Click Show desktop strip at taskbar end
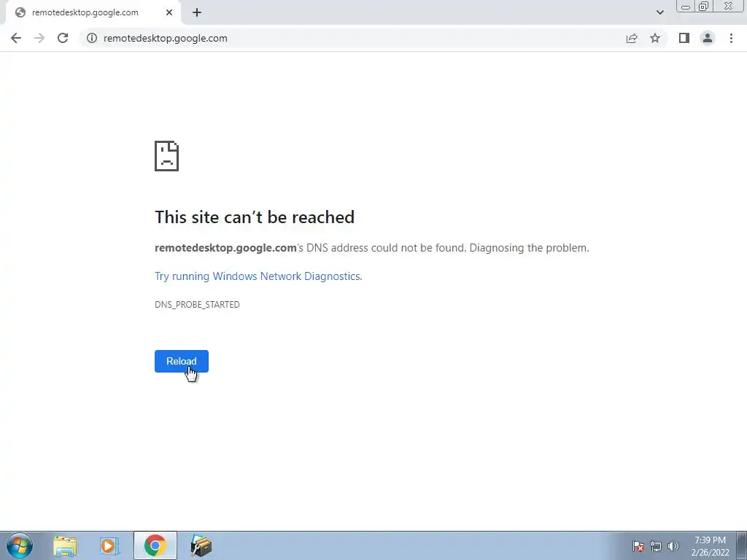Viewport: 747px width, 560px height. pyautogui.click(x=742, y=545)
